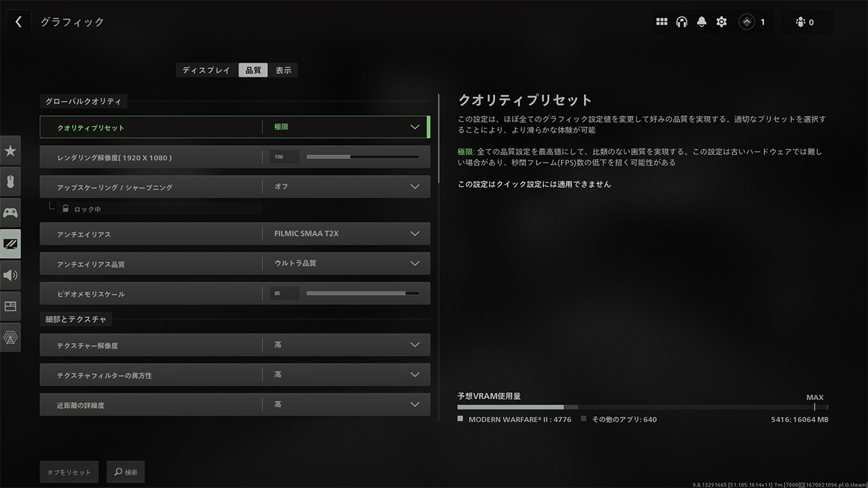
Task: Open controller settings in sidebar
Action: 10,213
